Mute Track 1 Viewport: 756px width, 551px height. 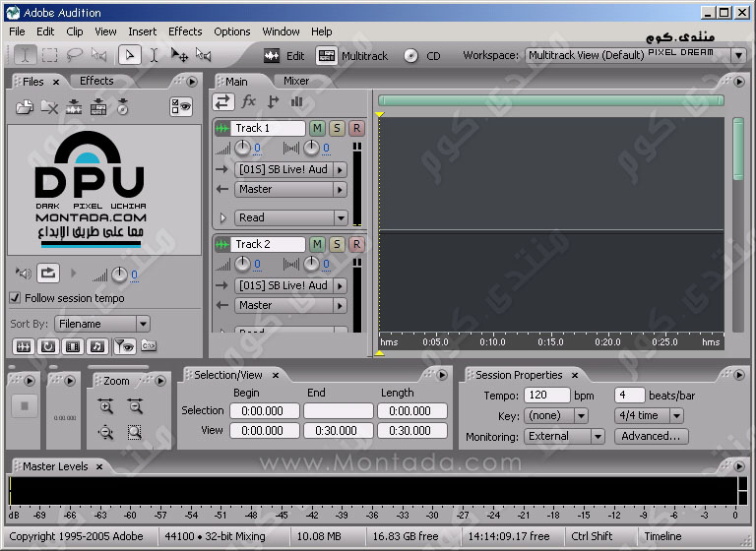tap(317, 128)
